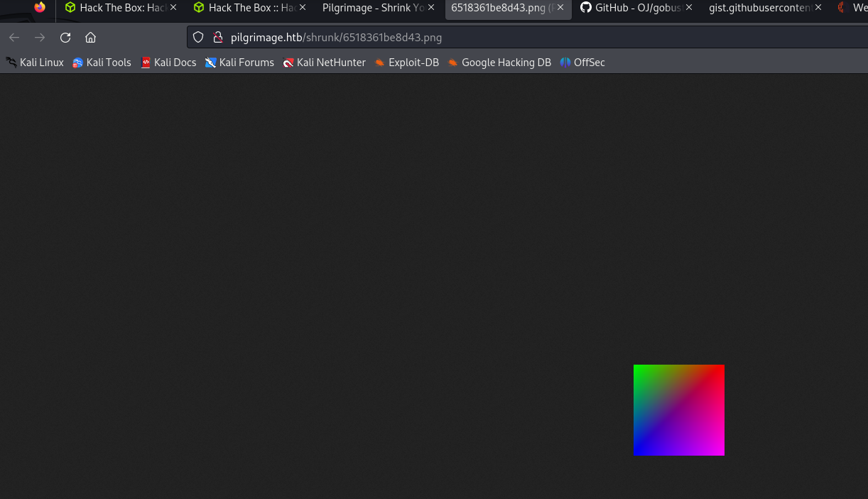Open the Kali Tools bookmark

[x=102, y=63]
